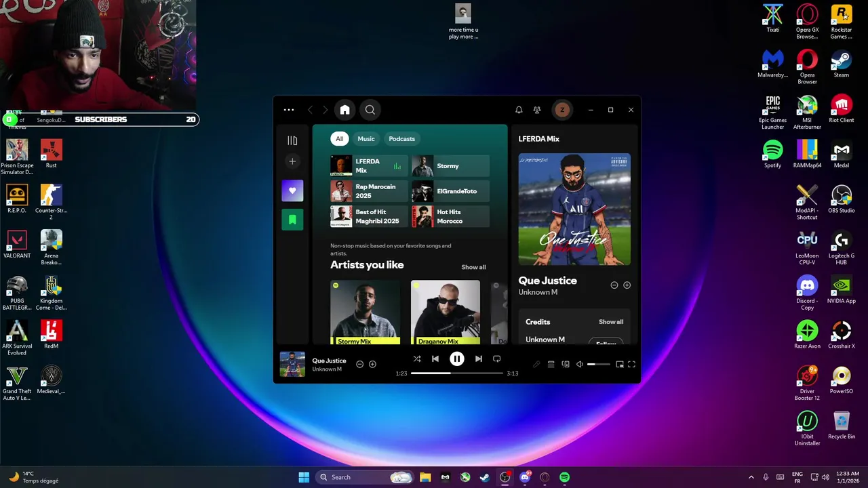Add the song to Liked Songs from the side panel

click(x=627, y=285)
